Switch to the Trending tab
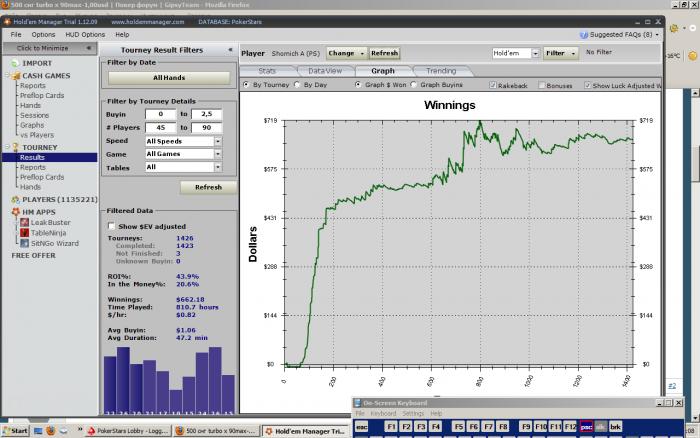This screenshot has width=700, height=438. (x=440, y=71)
